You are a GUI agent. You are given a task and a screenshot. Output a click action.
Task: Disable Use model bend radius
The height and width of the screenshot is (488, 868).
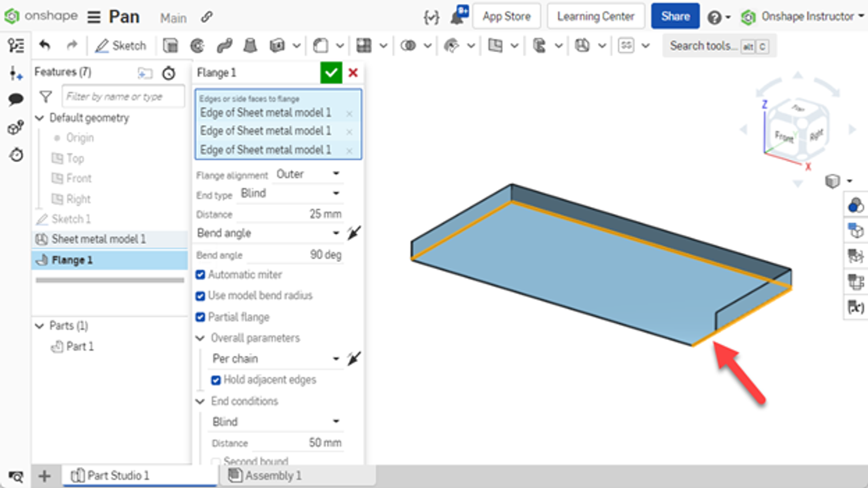(x=200, y=296)
